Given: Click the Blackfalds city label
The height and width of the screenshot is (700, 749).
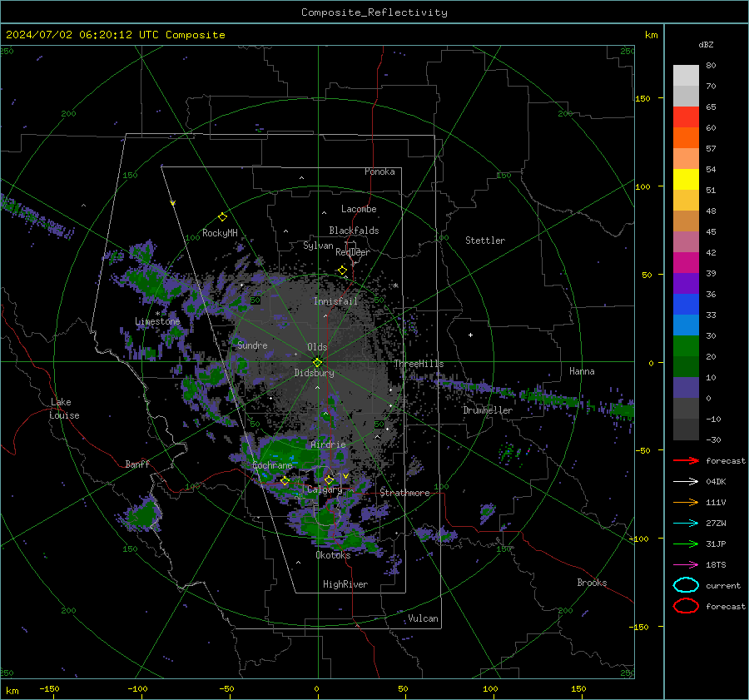Looking at the screenshot, I should (354, 231).
